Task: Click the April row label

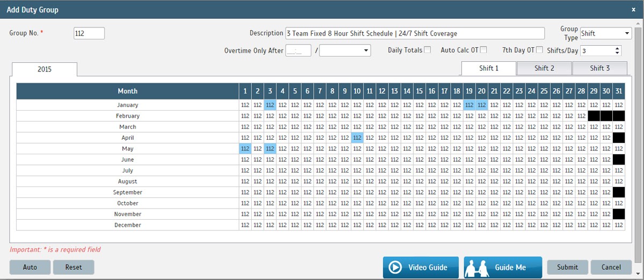Action: point(128,138)
